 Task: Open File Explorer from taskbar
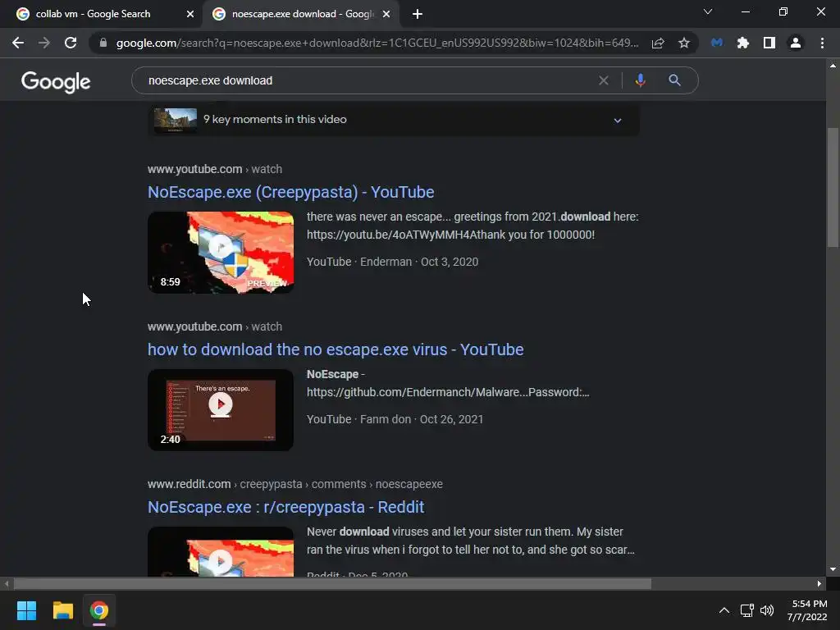pyautogui.click(x=62, y=610)
